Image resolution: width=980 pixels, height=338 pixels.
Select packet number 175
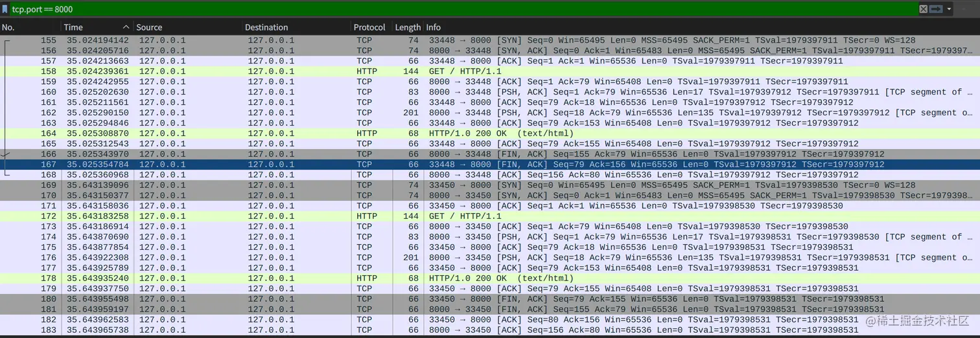tap(490, 247)
